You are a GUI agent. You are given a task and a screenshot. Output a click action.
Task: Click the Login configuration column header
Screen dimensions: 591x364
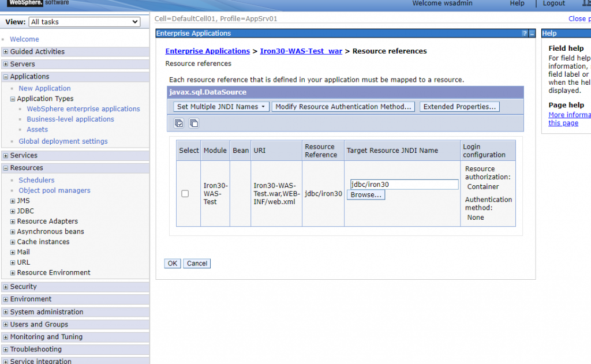coord(488,151)
